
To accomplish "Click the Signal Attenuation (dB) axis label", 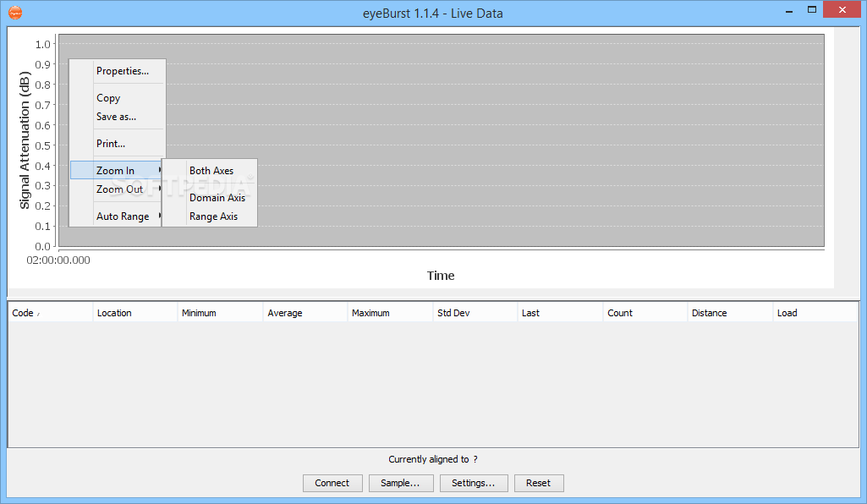I will click(x=25, y=140).
